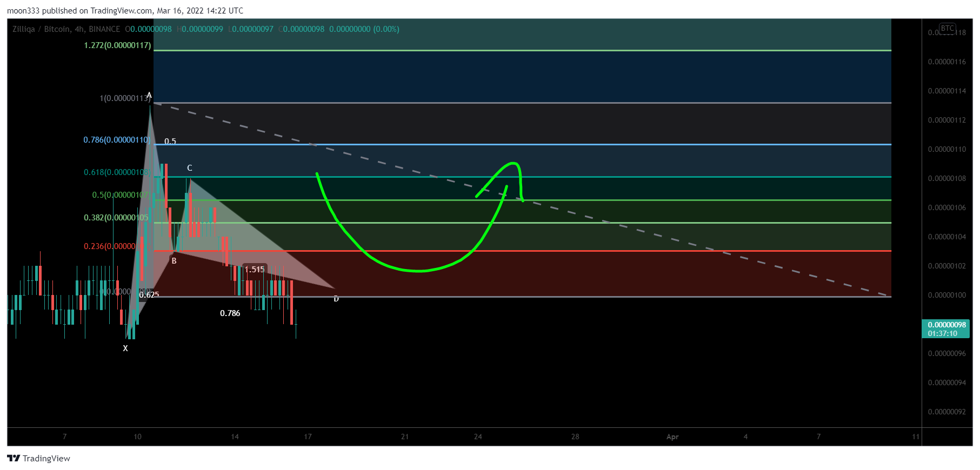Select the 1.515 ratio label on pattern
Viewport: 980px width, 470px height.
pos(255,269)
